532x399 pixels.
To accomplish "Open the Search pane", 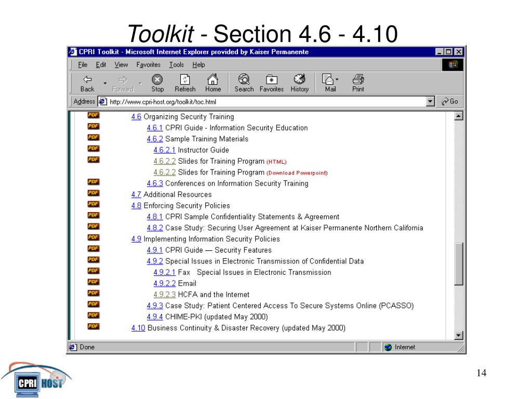I will coord(244,84).
